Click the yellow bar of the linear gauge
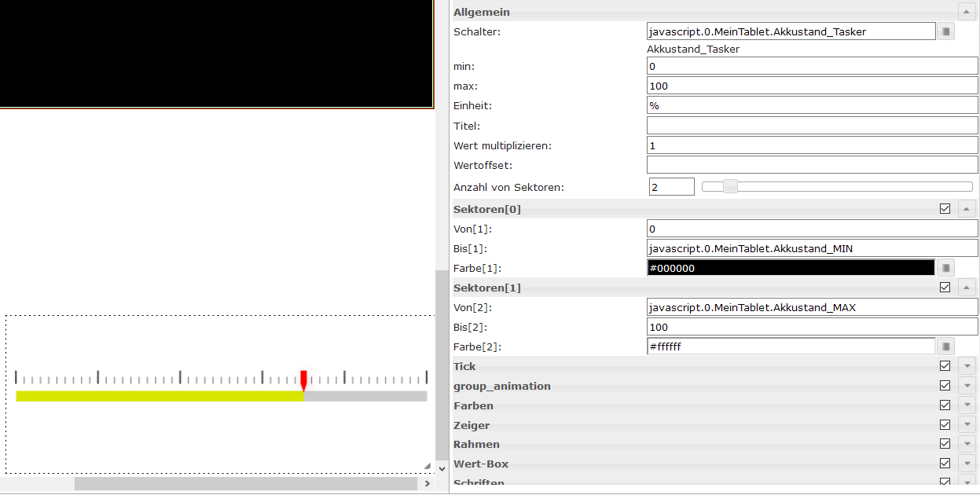 pyautogui.click(x=160, y=396)
